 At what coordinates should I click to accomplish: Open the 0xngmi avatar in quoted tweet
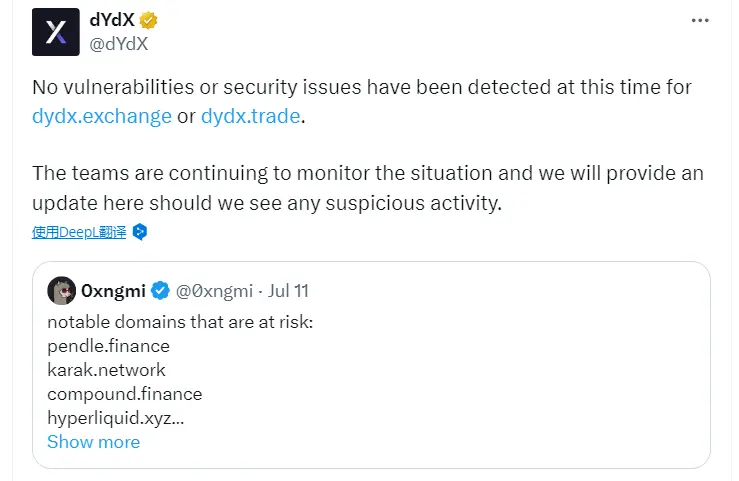click(62, 291)
